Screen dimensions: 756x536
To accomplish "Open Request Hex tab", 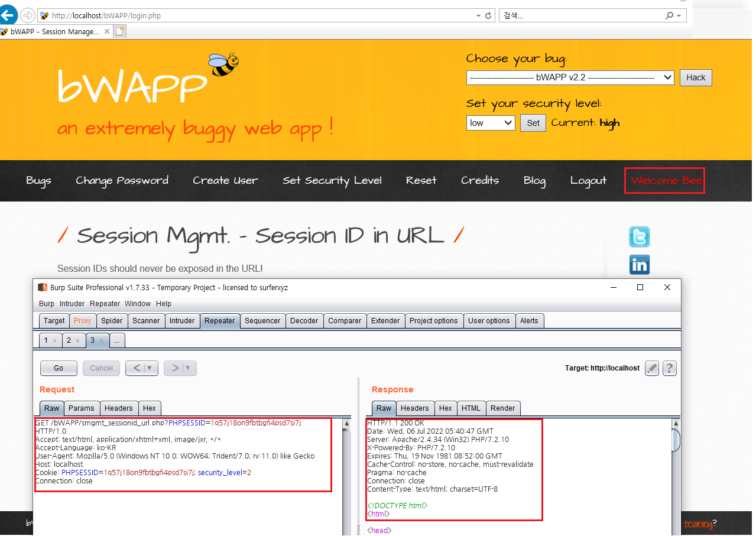I will tap(150, 408).
